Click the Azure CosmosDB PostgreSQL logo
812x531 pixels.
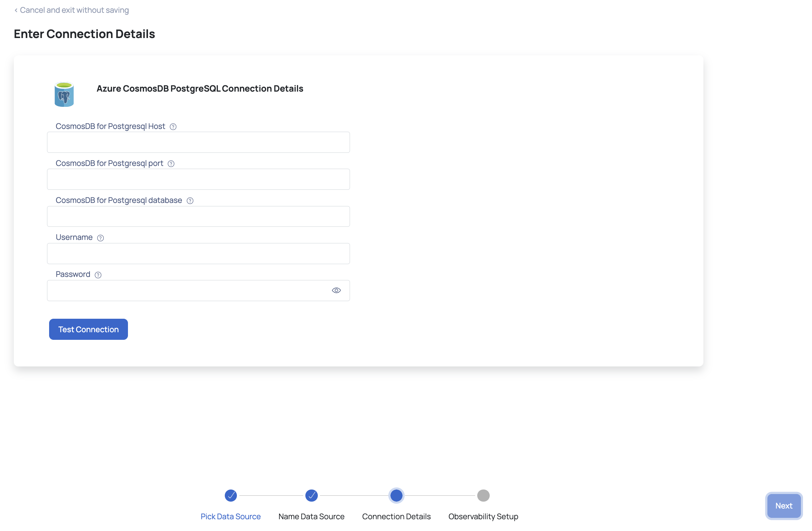pos(64,94)
